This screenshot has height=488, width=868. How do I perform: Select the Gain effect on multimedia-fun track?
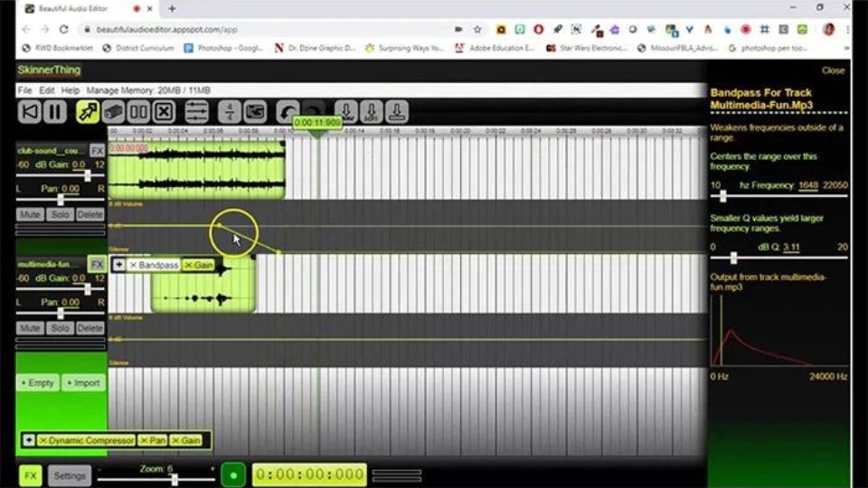203,266
